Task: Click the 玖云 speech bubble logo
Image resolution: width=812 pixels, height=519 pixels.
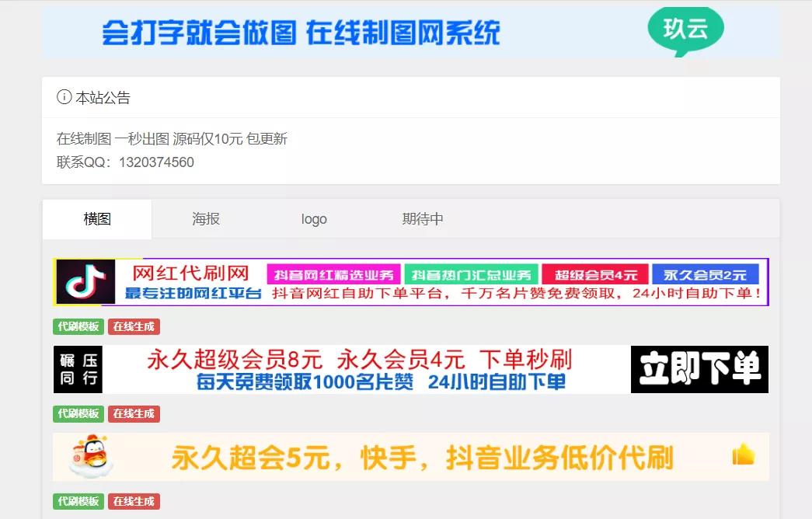Action: point(685,31)
